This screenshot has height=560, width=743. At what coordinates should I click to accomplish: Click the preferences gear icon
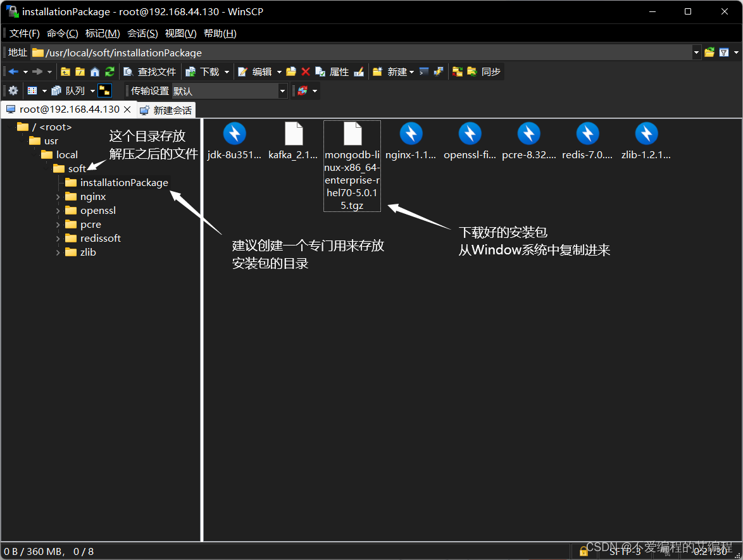(x=13, y=90)
